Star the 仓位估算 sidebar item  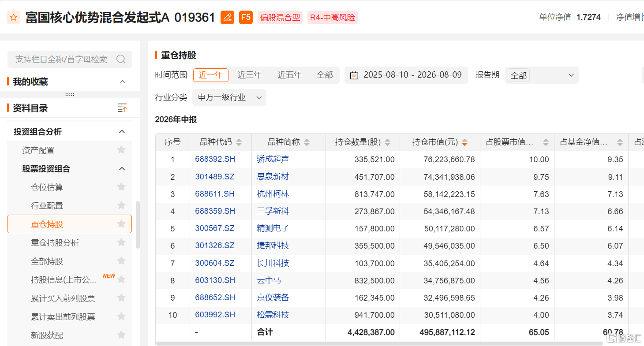(x=121, y=187)
